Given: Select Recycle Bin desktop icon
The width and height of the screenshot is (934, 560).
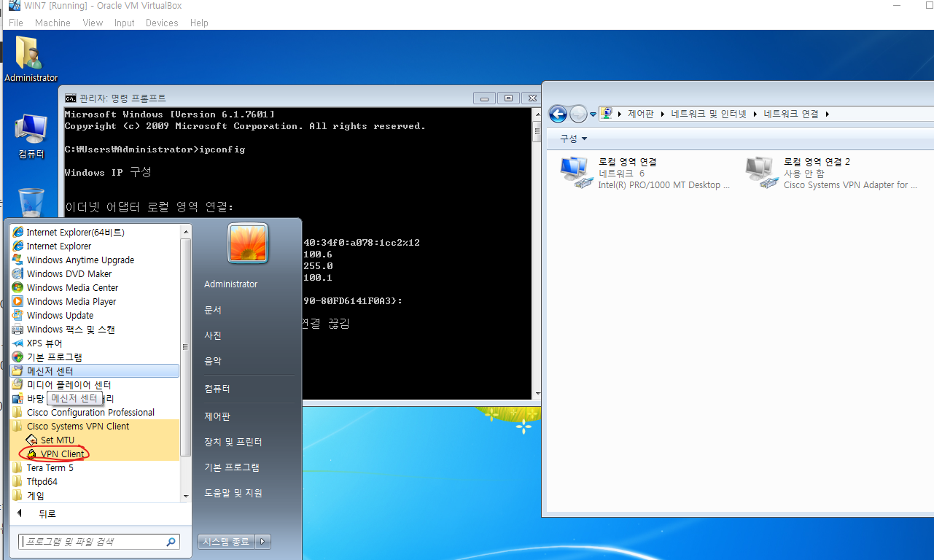Looking at the screenshot, I should 31,202.
